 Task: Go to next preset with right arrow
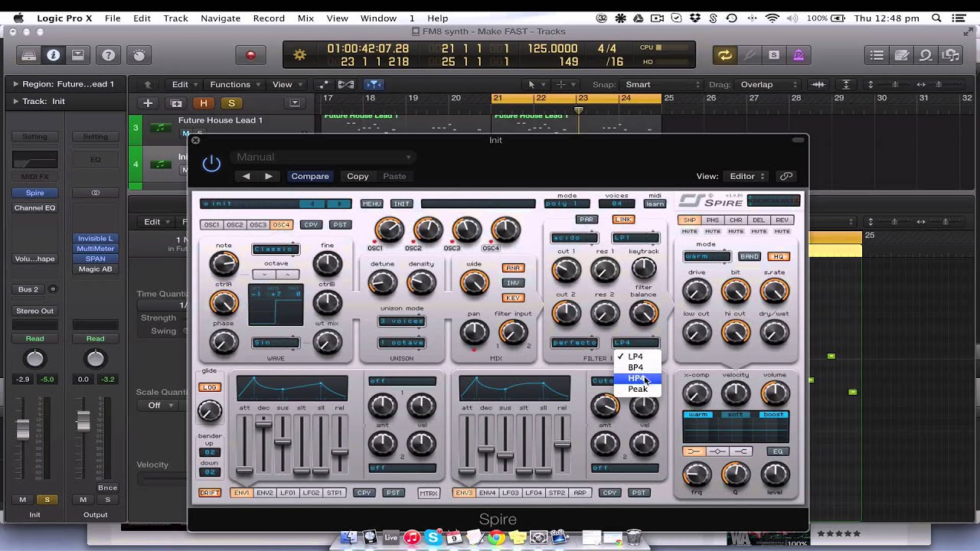269,176
